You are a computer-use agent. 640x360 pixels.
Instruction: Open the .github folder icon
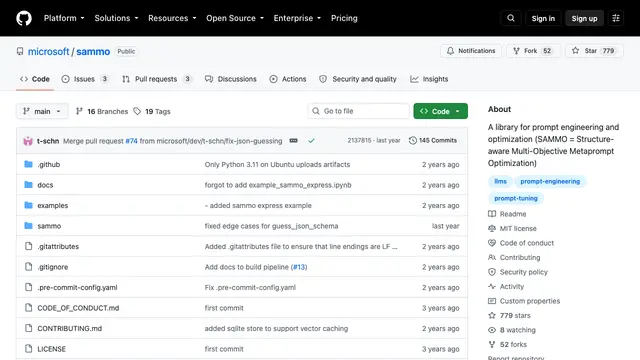click(28, 164)
